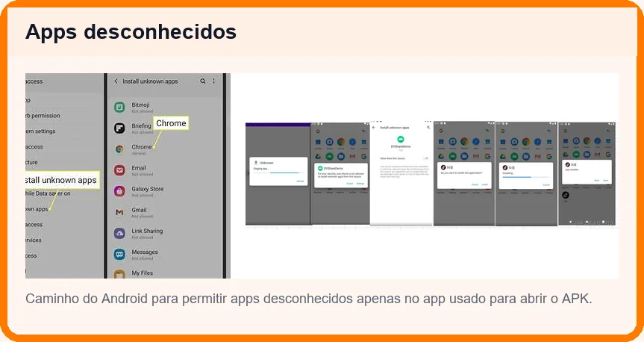Screen dimensions: 644x342
Task: Tap search icon in the small white Install unknown apps screen
Action: click(428, 128)
